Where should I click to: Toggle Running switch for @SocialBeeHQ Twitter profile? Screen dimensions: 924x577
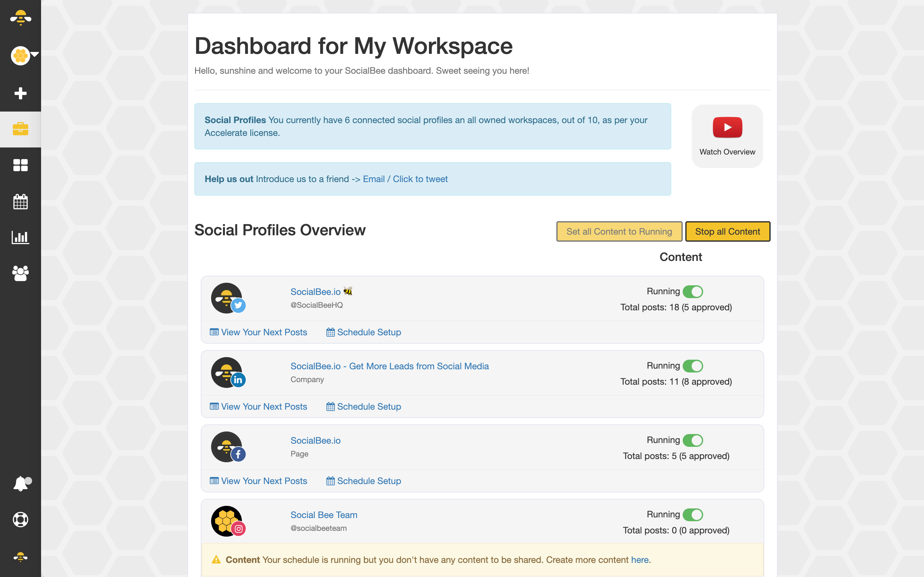pyautogui.click(x=693, y=292)
